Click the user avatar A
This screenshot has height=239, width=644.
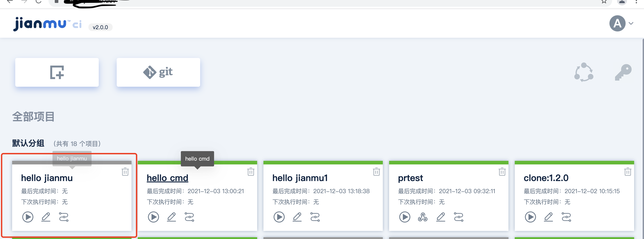[617, 23]
